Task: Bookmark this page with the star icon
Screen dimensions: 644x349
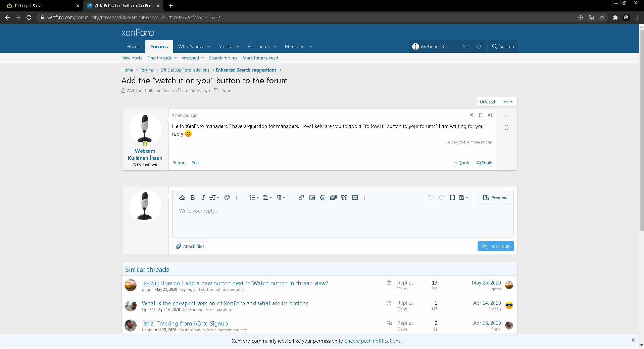Action: [602, 17]
